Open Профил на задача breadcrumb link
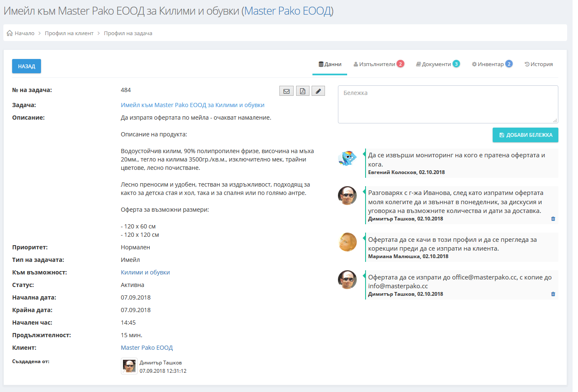The image size is (578, 392). click(128, 33)
